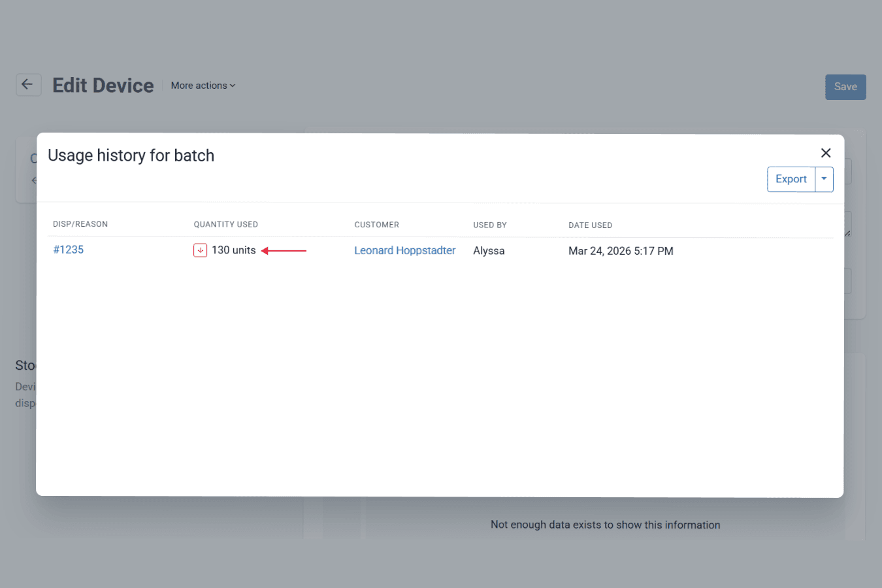The width and height of the screenshot is (882, 588).
Task: Click the Usage history for batch title
Action: [131, 155]
